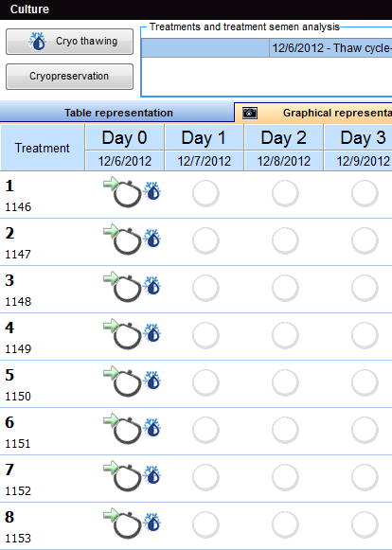This screenshot has height=550, width=392.
Task: Select the Day 0 oocyte icon for treatment 1152
Action: [123, 476]
